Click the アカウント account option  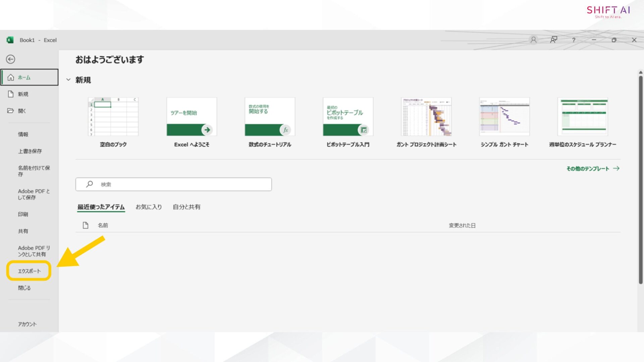(27, 324)
